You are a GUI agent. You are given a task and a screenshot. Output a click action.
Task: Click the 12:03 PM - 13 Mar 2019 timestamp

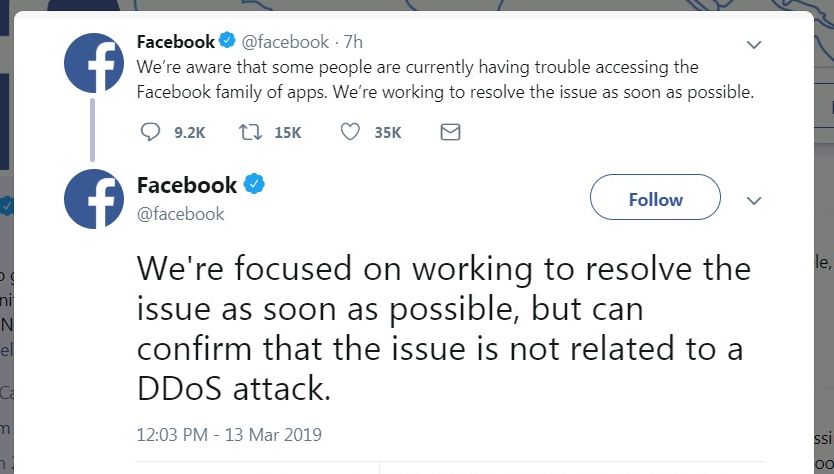(x=229, y=435)
